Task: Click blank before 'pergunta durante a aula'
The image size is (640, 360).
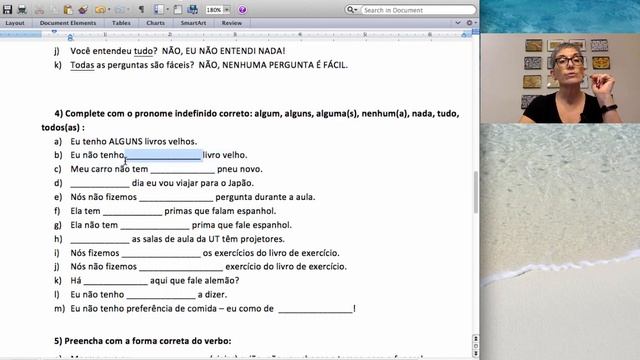Action: point(176,197)
